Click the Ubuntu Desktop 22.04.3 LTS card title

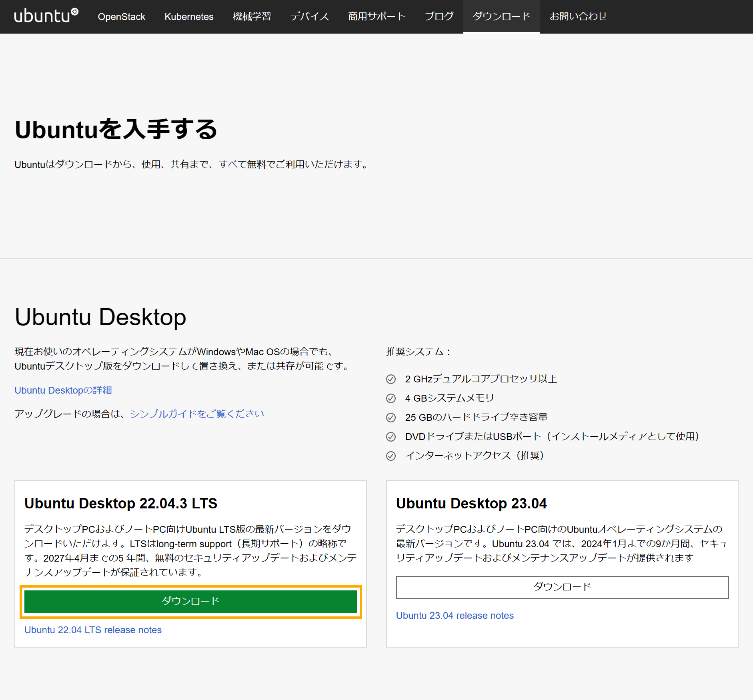121,503
